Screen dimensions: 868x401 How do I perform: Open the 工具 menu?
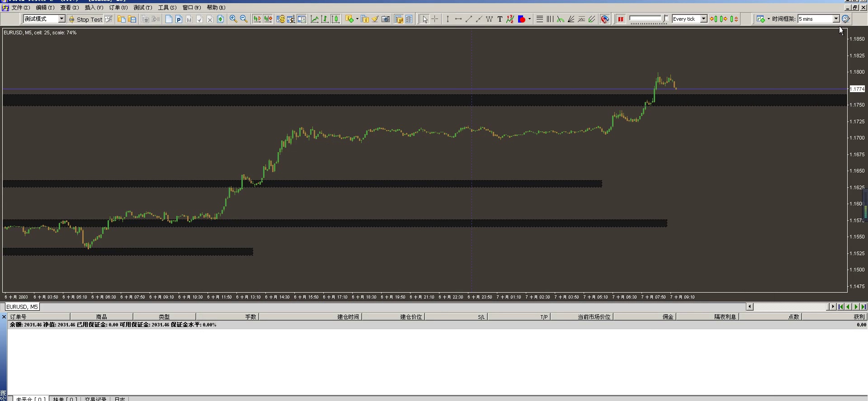coord(167,7)
